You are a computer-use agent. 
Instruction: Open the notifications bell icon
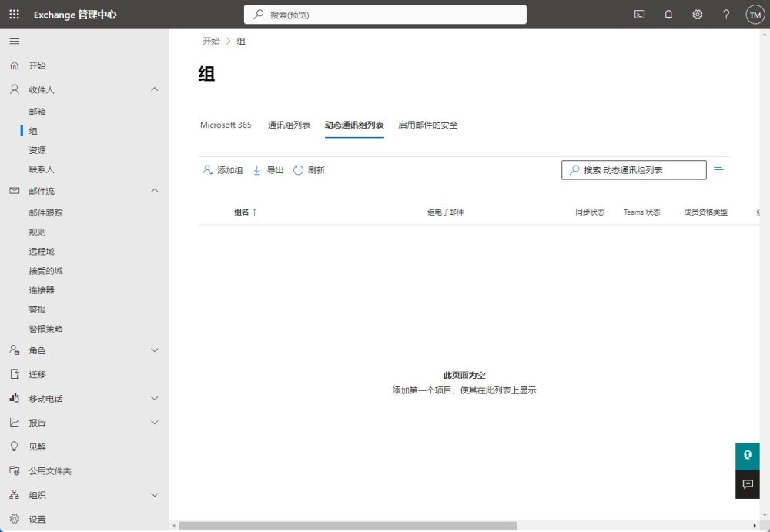(x=668, y=15)
